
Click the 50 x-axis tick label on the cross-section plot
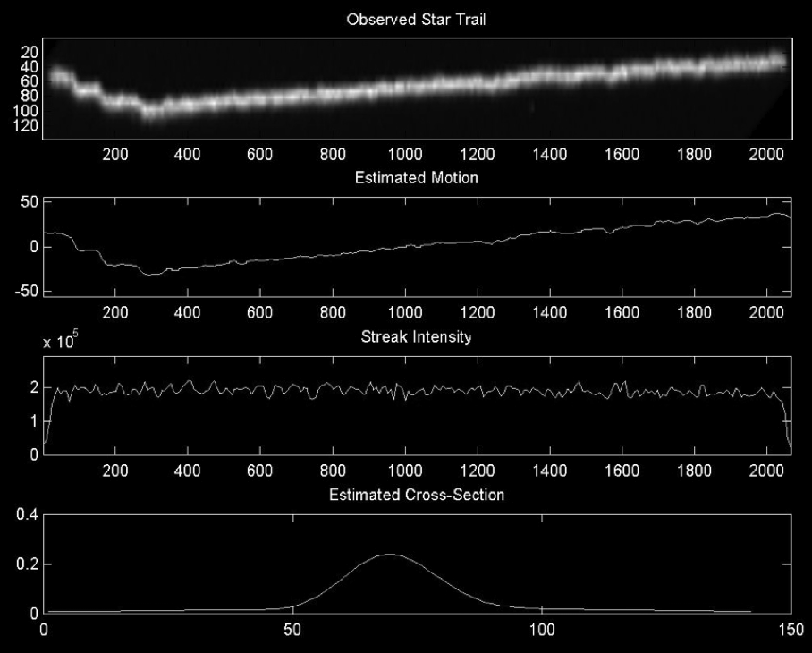[x=292, y=630]
